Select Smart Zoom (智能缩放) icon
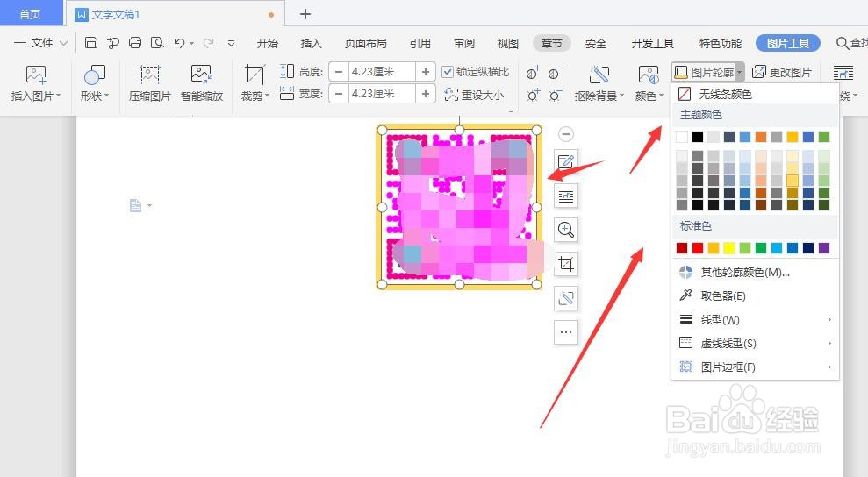The width and height of the screenshot is (868, 477). click(x=202, y=75)
